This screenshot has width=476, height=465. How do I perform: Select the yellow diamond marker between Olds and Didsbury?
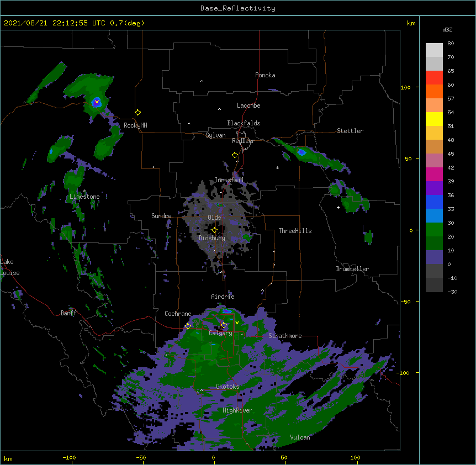pos(214,230)
